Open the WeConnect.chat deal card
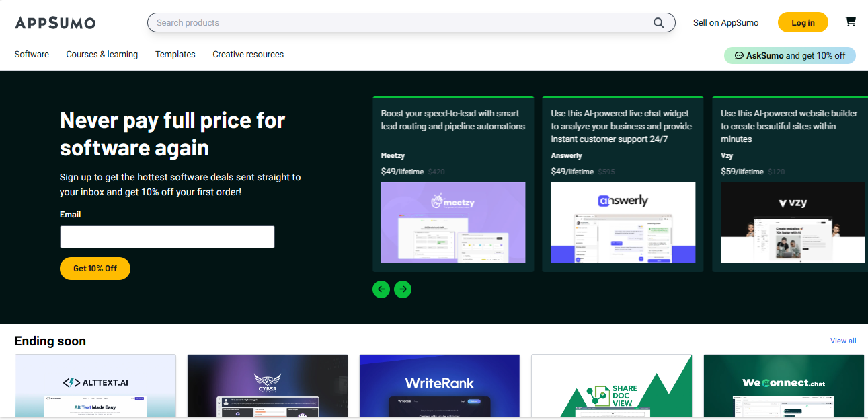 point(784,386)
